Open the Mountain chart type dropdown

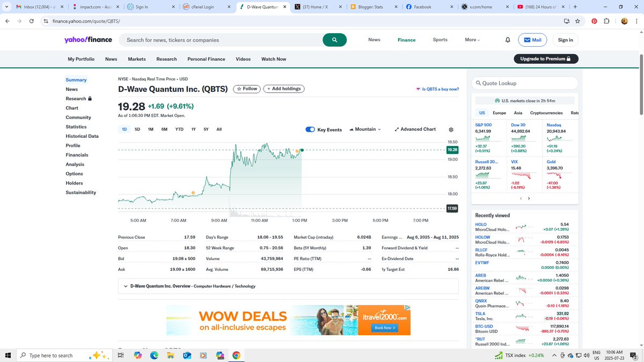point(365,129)
